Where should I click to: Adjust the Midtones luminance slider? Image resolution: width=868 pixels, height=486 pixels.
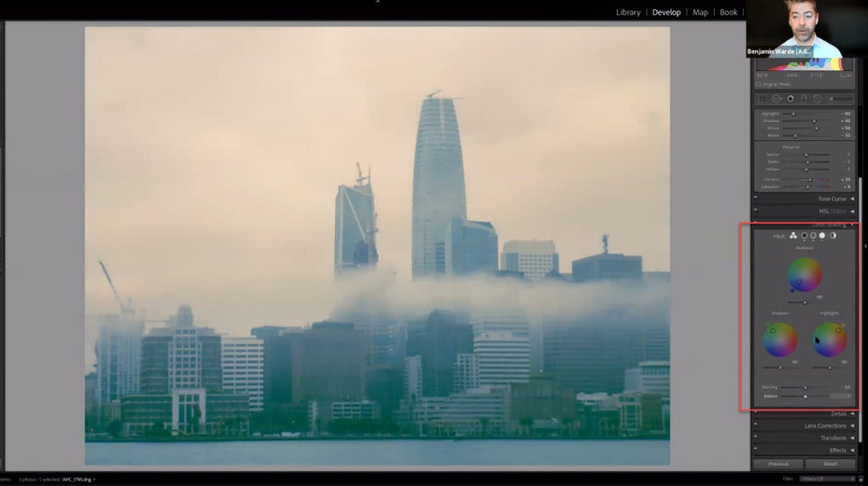[x=805, y=303]
